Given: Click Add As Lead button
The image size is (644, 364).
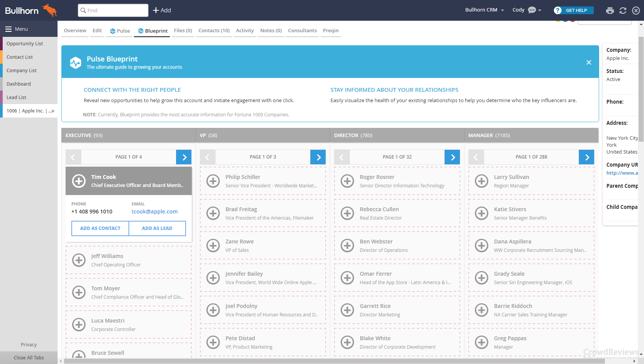Looking at the screenshot, I should 157,228.
